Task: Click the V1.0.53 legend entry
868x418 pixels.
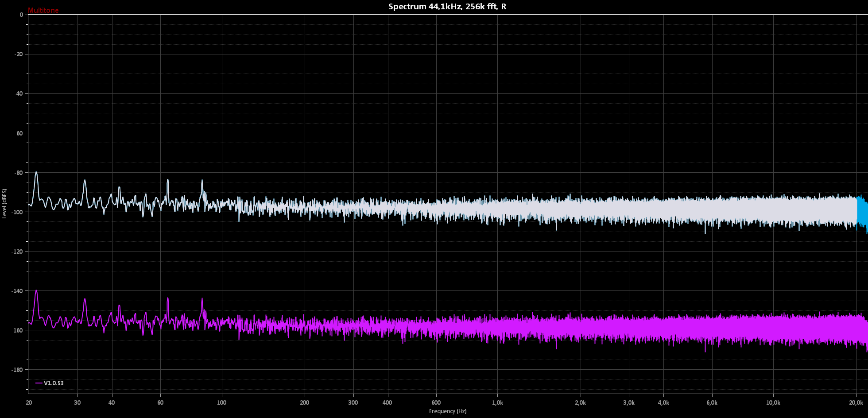Action: pos(50,383)
